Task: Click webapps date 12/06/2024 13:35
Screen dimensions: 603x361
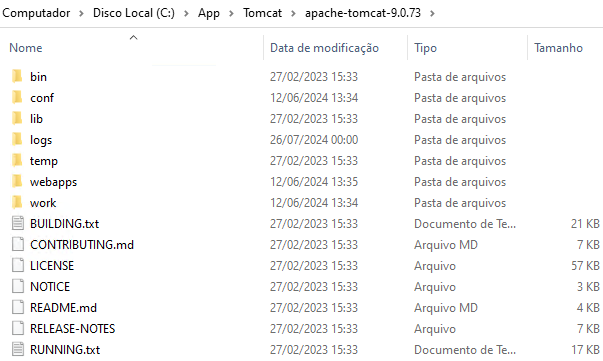Action: (x=314, y=181)
